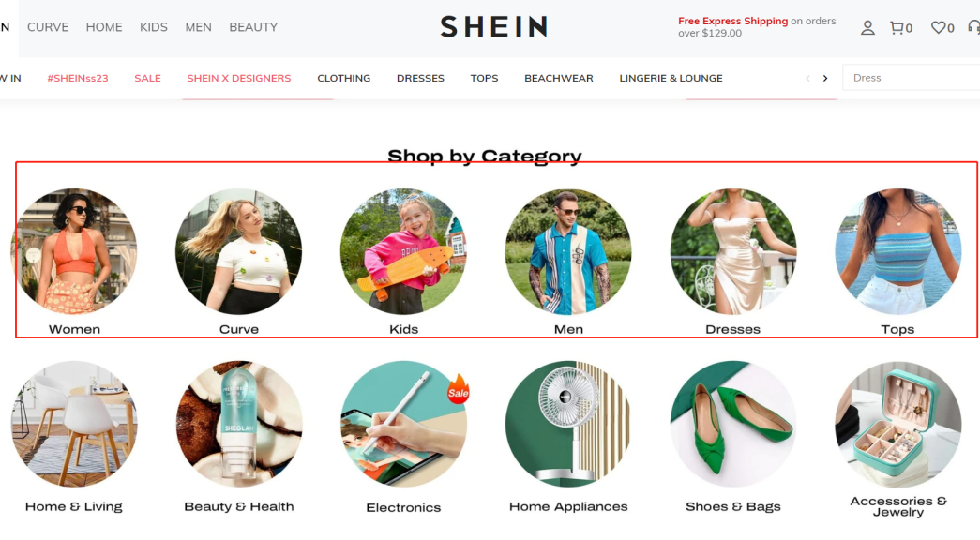Viewport: 980px width, 540px height.
Task: Open SHEIN X DESIGNERS menu
Action: pyautogui.click(x=239, y=78)
